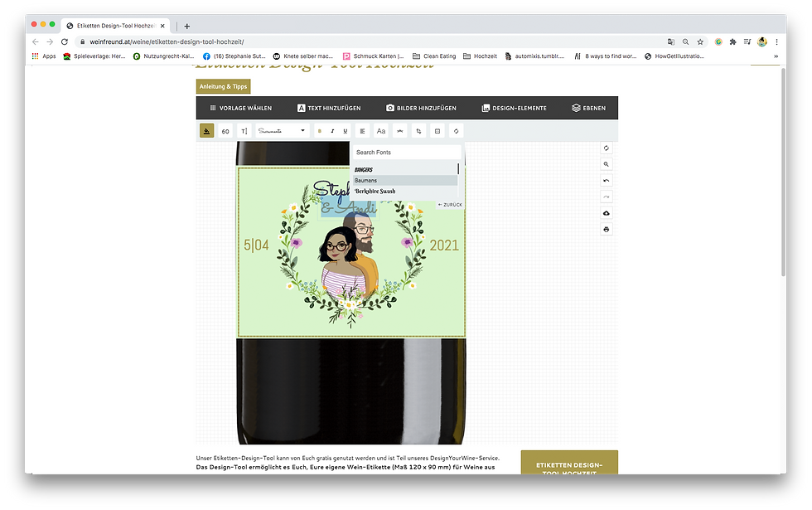Image resolution: width=812 pixels, height=510 pixels.
Task: Click the address bar URL
Action: coord(167,42)
